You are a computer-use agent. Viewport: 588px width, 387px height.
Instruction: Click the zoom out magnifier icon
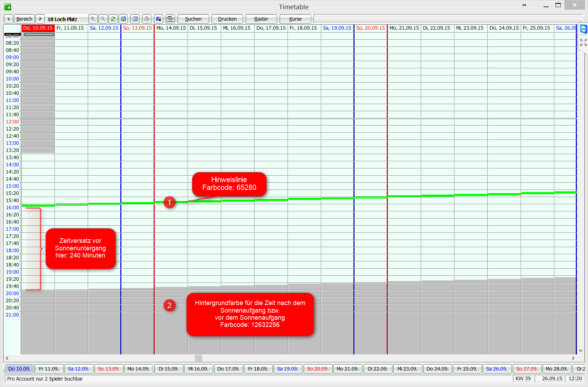click(103, 19)
